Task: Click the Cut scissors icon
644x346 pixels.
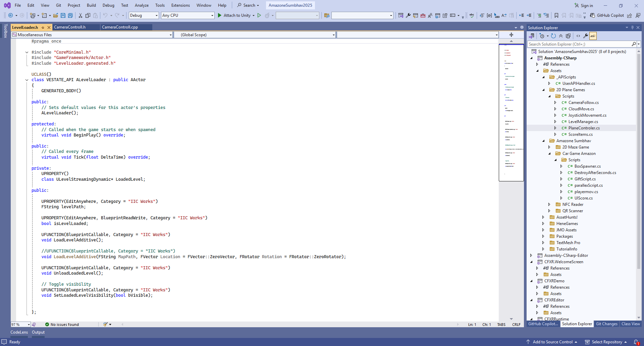Action: 80,15
